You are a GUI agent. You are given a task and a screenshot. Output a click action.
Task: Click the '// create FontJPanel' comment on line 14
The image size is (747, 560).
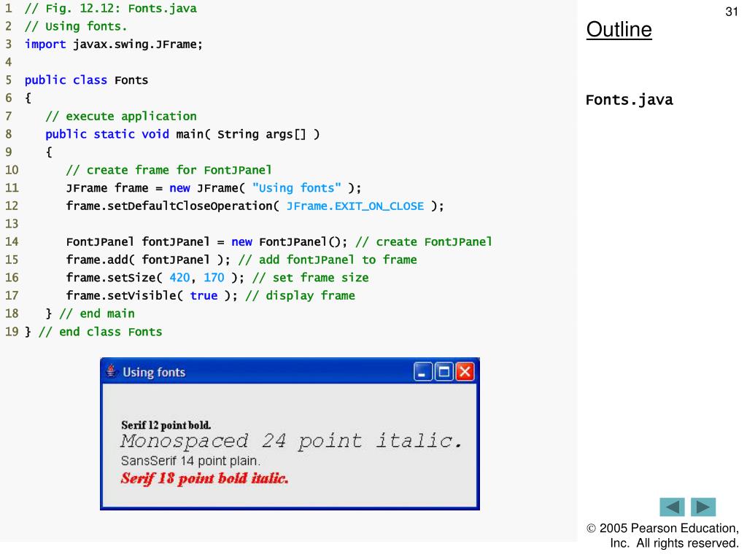[424, 242]
